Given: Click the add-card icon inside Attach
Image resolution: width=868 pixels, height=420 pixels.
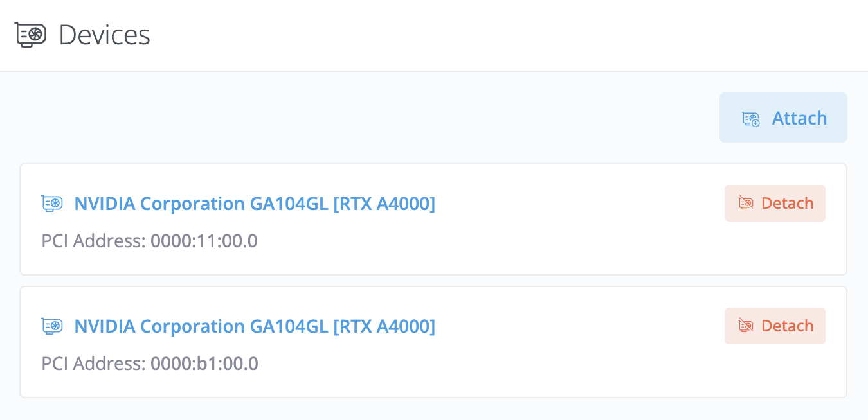Looking at the screenshot, I should tap(751, 119).
